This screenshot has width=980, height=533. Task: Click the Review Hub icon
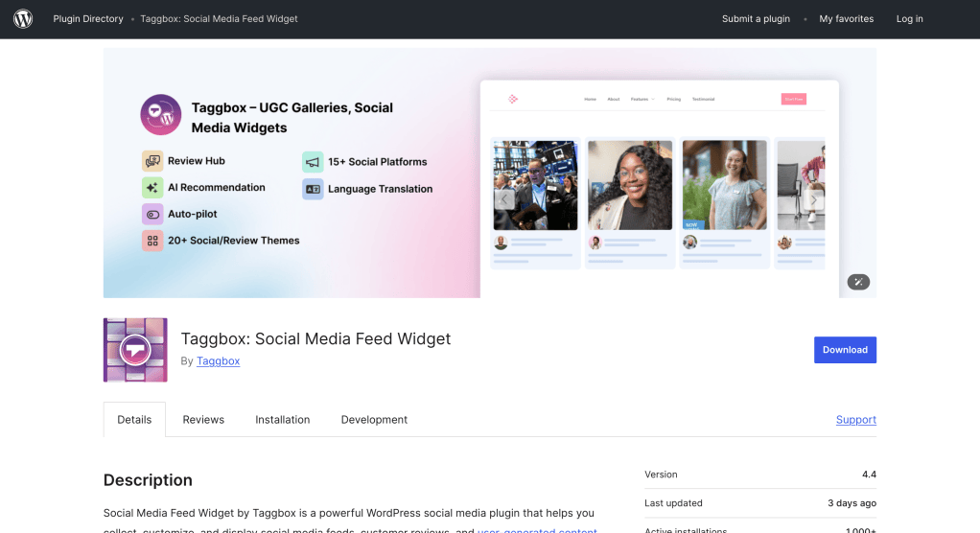click(152, 161)
